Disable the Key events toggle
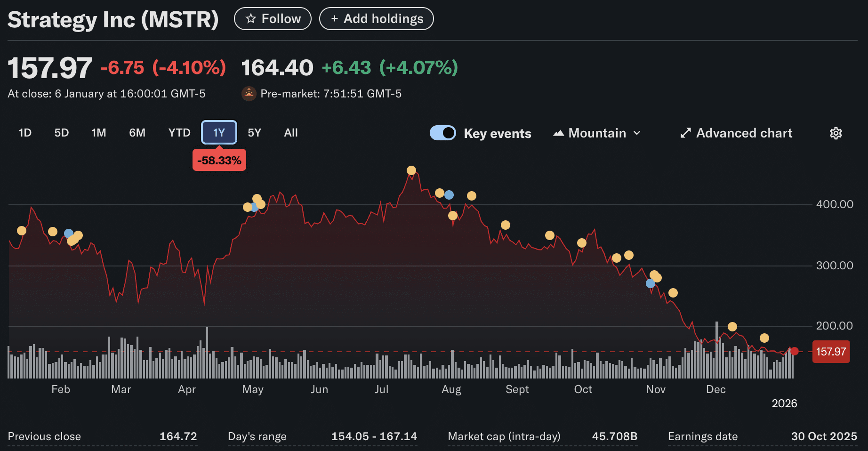868x451 pixels. pos(442,133)
